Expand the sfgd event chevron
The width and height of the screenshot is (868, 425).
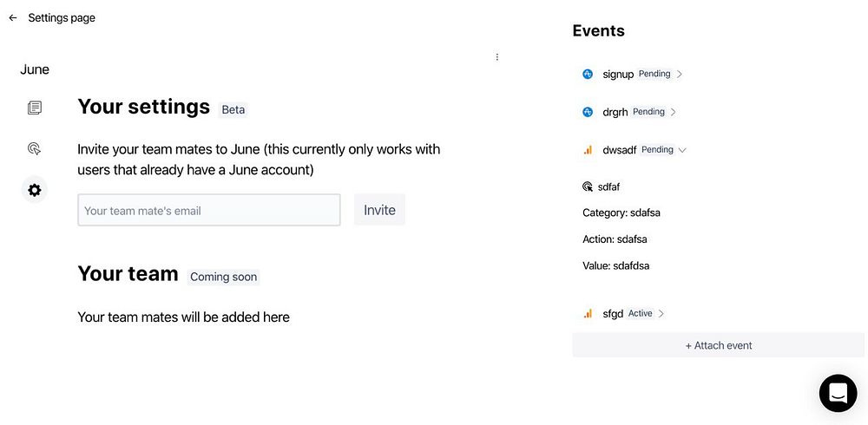(661, 314)
